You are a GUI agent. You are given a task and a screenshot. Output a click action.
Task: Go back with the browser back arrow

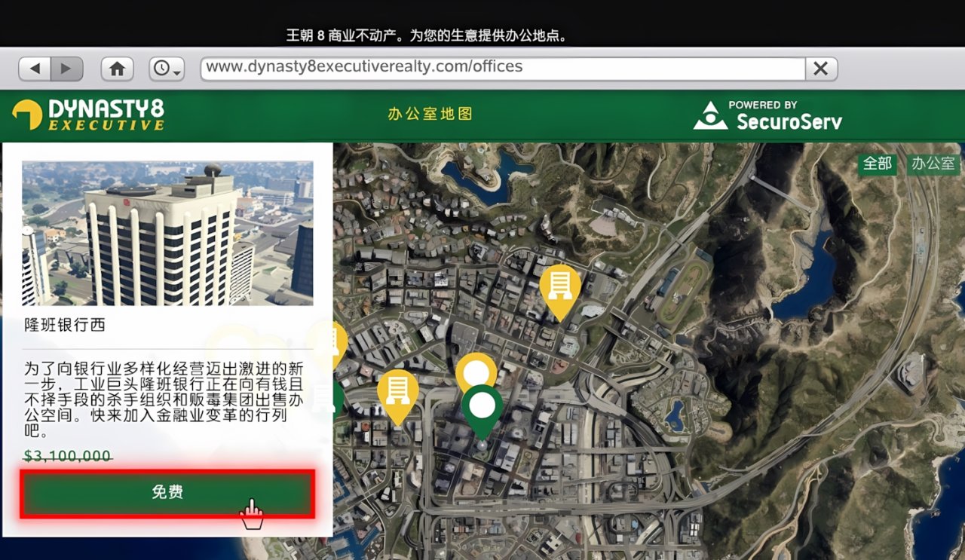[x=35, y=69]
